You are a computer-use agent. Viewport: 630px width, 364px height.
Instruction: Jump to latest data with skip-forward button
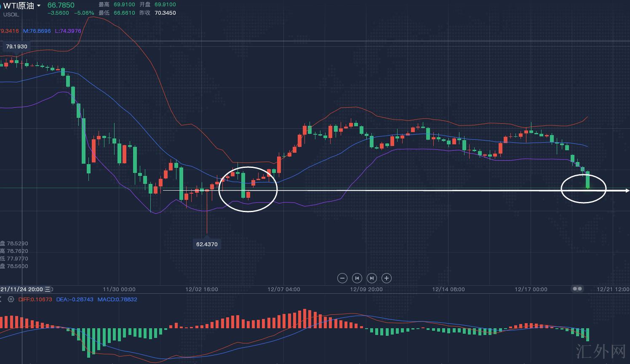click(372, 278)
